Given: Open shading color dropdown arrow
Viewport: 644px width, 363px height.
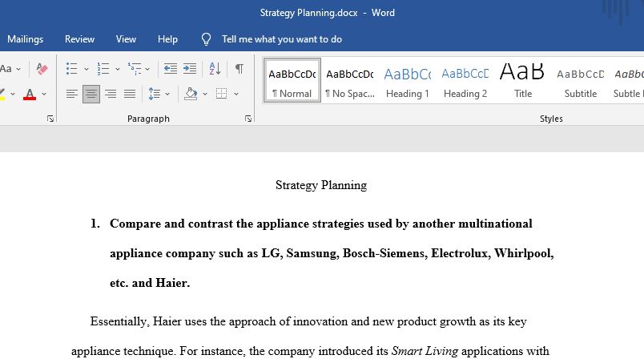Looking at the screenshot, I should click(x=205, y=94).
